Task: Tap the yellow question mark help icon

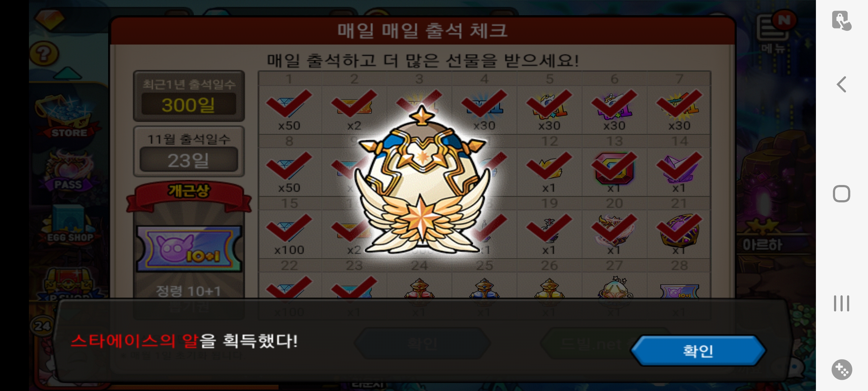Action: [44, 54]
